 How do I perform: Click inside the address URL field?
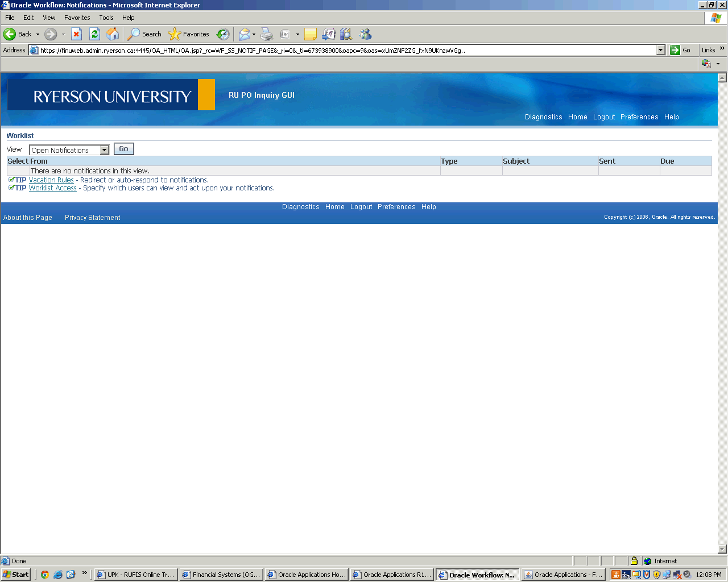(341, 50)
